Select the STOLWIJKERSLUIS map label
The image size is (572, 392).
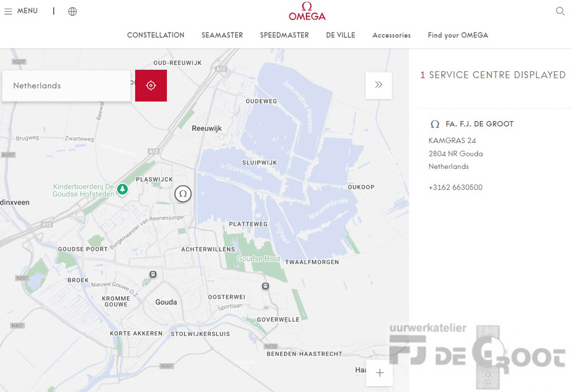200,334
